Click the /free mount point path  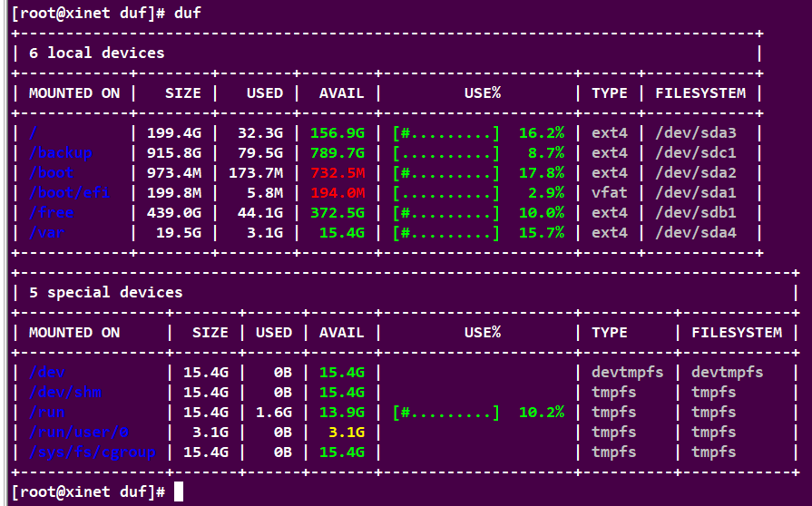pos(52,212)
